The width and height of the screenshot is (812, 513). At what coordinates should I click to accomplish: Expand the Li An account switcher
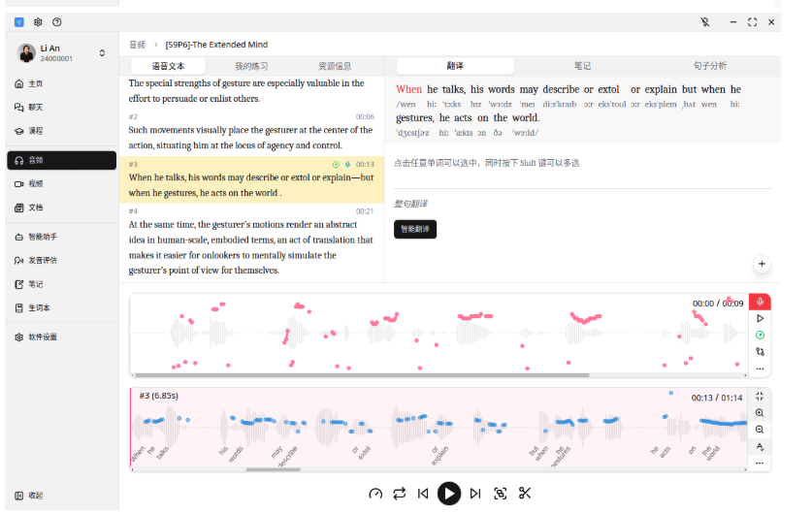(x=102, y=52)
